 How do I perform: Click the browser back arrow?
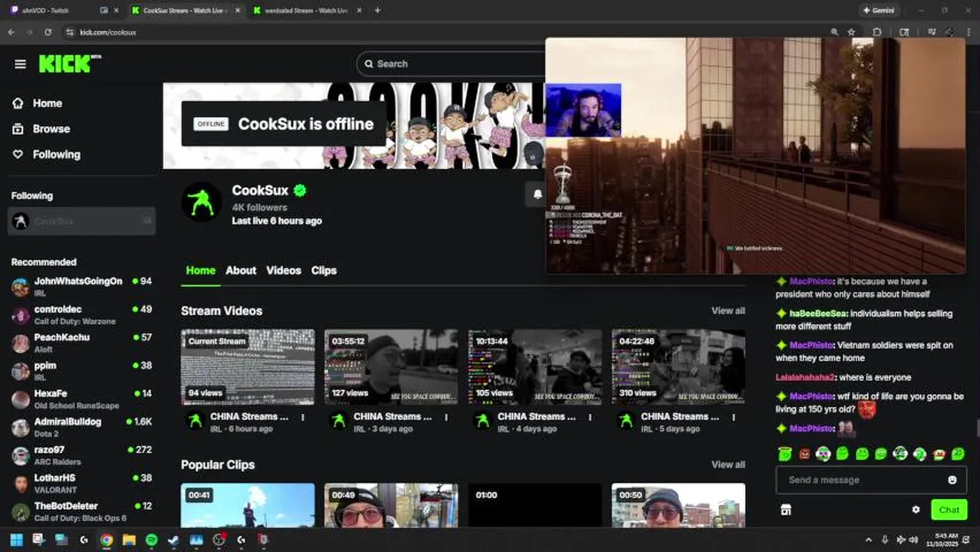click(x=11, y=32)
